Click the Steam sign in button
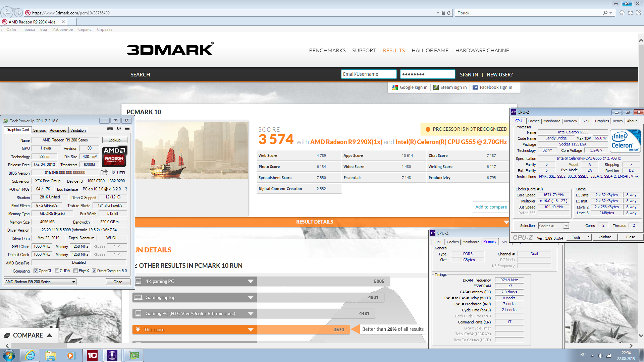Viewport: 644px width, 362px height. (x=450, y=87)
